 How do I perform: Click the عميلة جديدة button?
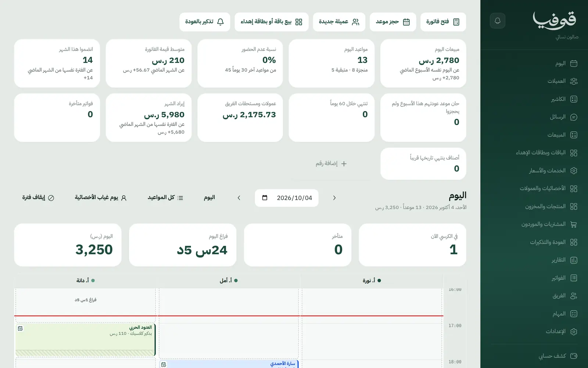pos(339,22)
